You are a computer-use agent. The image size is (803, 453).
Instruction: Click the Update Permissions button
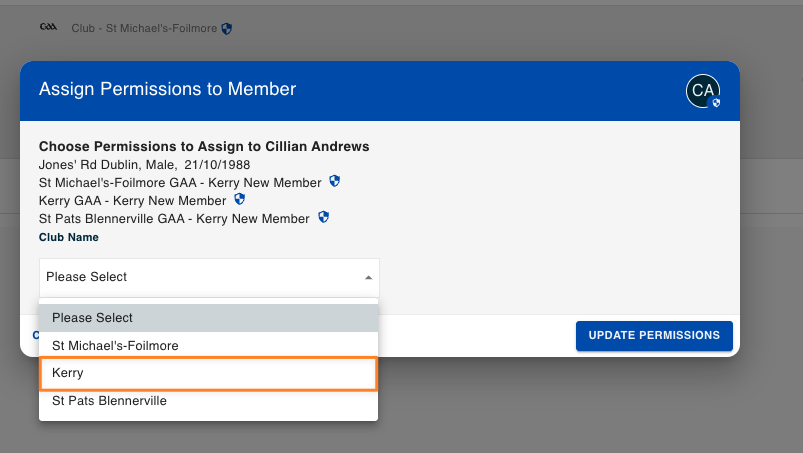point(654,336)
